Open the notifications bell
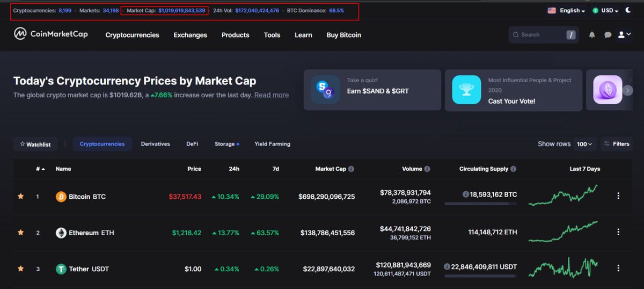 pos(592,35)
